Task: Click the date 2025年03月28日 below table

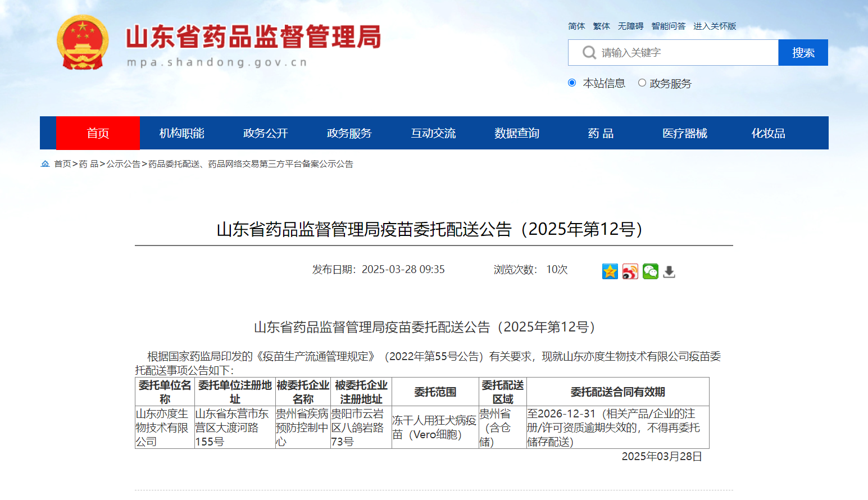Action: pyautogui.click(x=662, y=457)
